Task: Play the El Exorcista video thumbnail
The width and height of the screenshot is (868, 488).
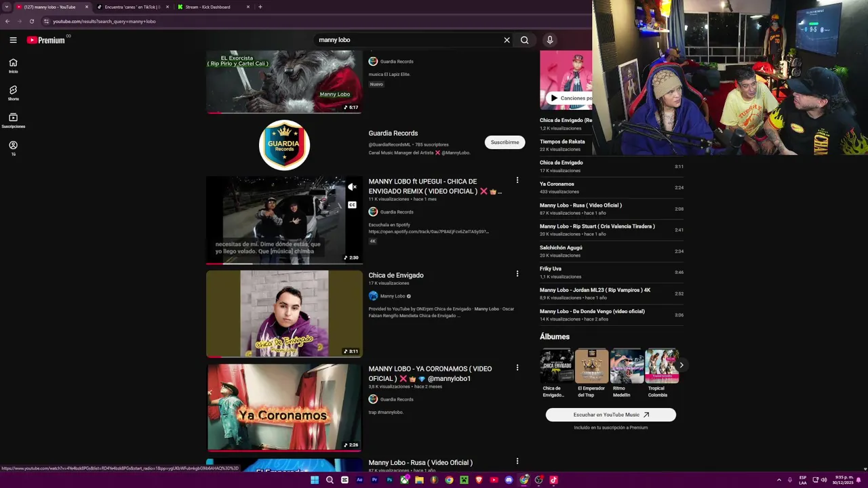Action: (x=284, y=81)
